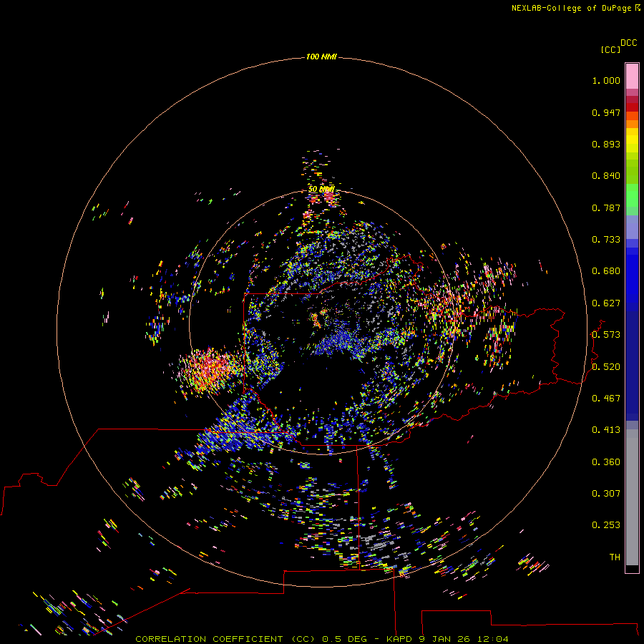This screenshot has width=644, height=644.
Task: Select the [CC] legend unit label
Action: click(x=610, y=49)
